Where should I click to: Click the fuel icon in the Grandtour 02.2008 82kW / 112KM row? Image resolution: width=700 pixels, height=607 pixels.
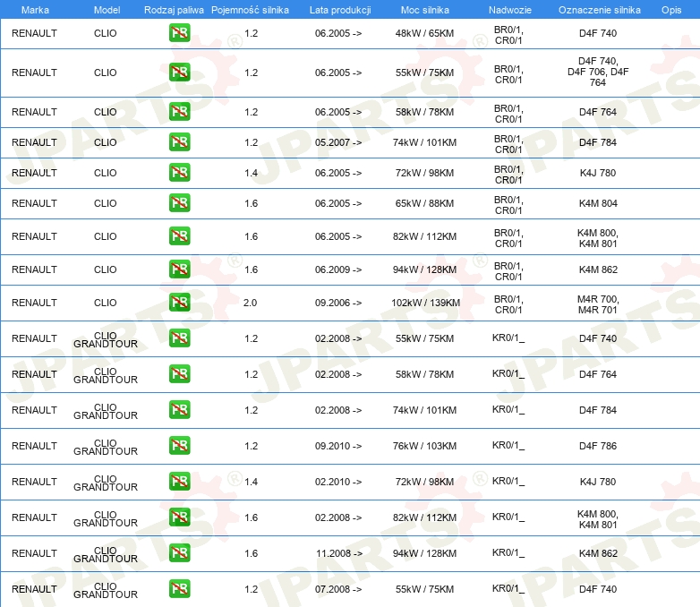pos(179,517)
